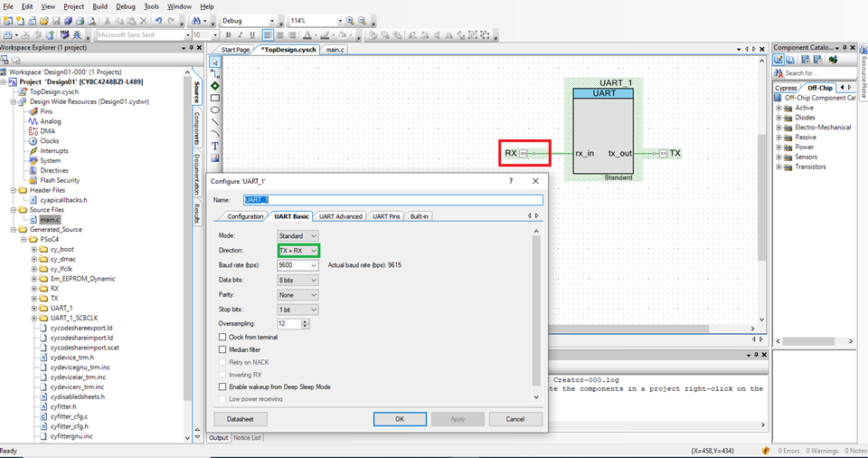This screenshot has width=868, height=458.
Task: Select the wire drawing tool
Action: (x=215, y=73)
